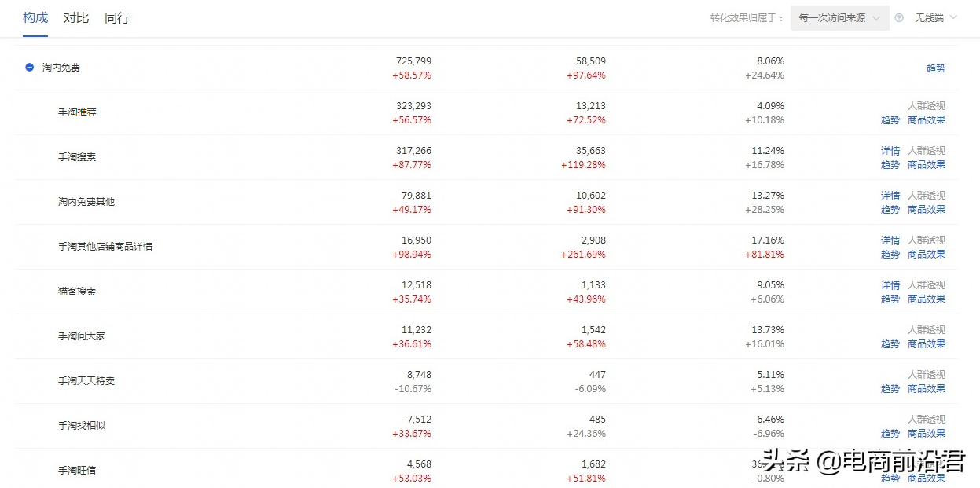This screenshot has width=980, height=488.
Task: Select the 手淘旺信 source row label
Action: coord(77,471)
